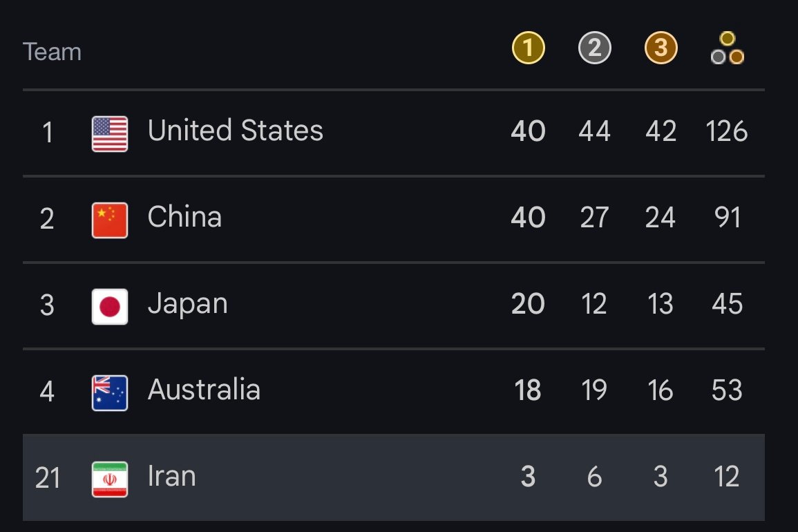
Task: Click the silver medal column icon
Action: [x=594, y=48]
